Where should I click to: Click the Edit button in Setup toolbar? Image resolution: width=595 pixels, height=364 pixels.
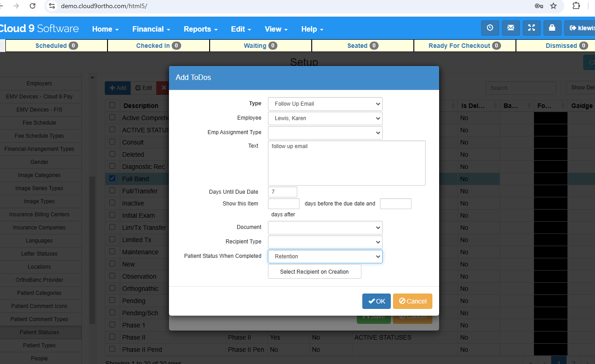pos(144,88)
